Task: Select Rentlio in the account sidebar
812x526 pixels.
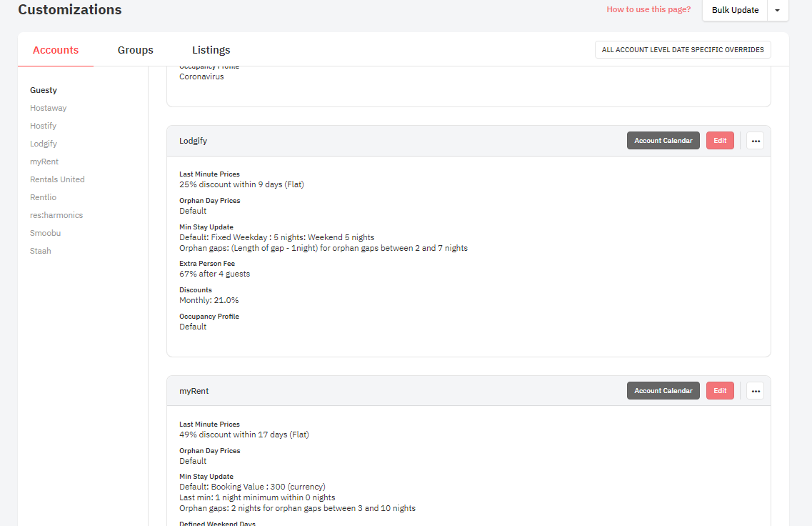Action: click(x=43, y=197)
